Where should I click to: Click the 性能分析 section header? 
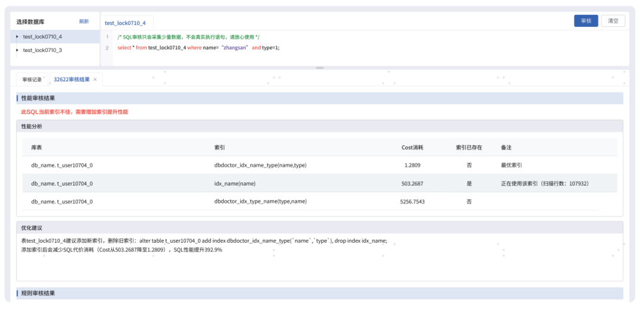(320, 126)
